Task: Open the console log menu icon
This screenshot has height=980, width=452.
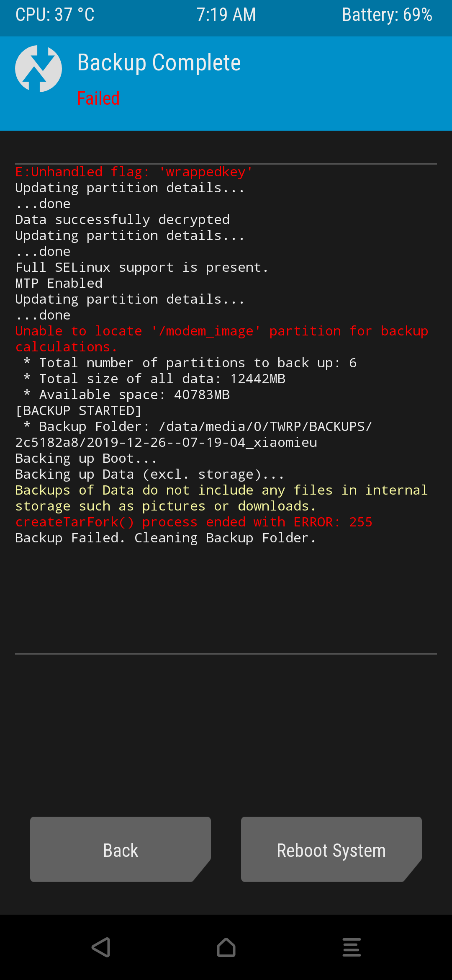Action: coord(352,947)
